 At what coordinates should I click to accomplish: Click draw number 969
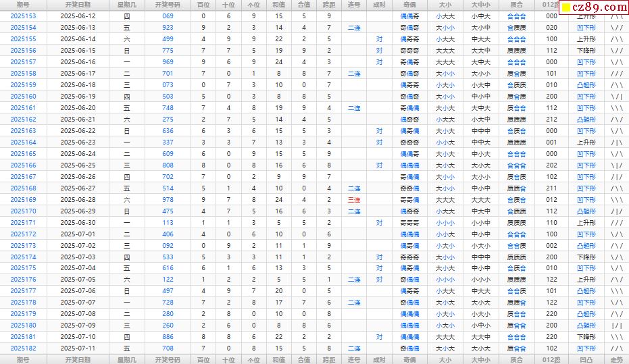coord(168,62)
